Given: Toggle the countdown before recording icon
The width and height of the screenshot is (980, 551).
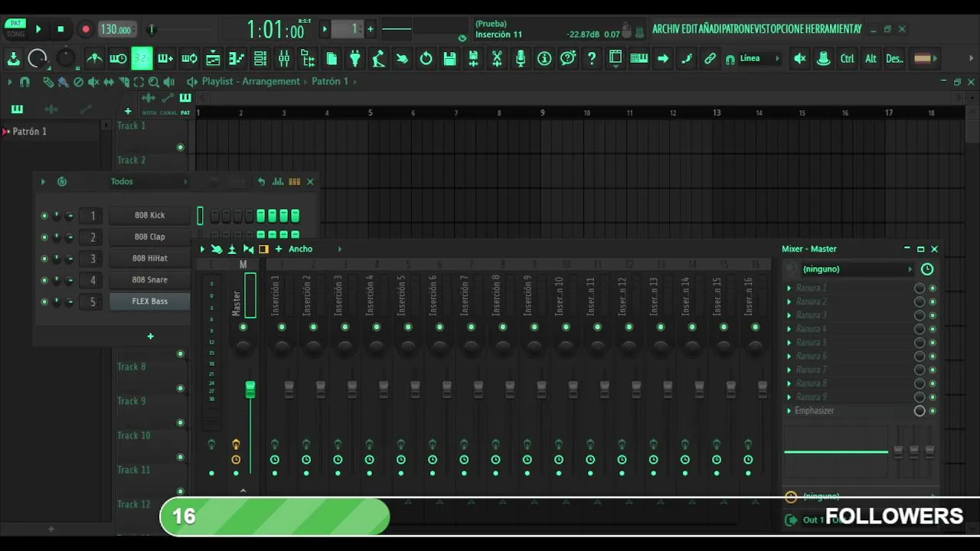Looking at the screenshot, I should (x=142, y=58).
